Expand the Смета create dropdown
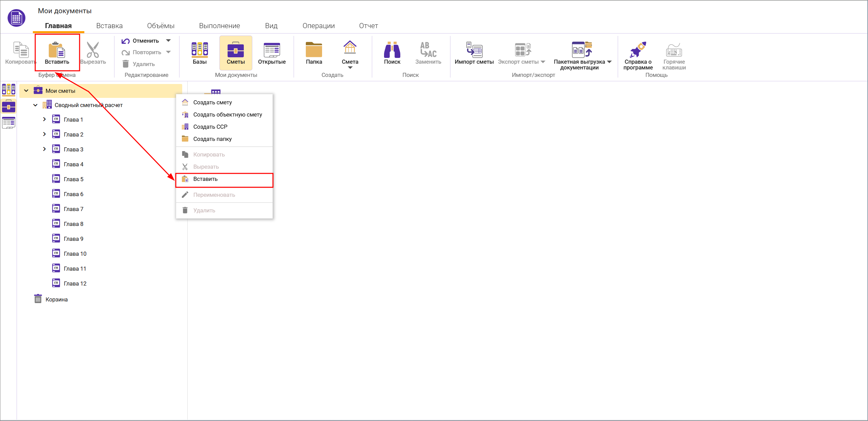The width and height of the screenshot is (868, 421). click(350, 68)
